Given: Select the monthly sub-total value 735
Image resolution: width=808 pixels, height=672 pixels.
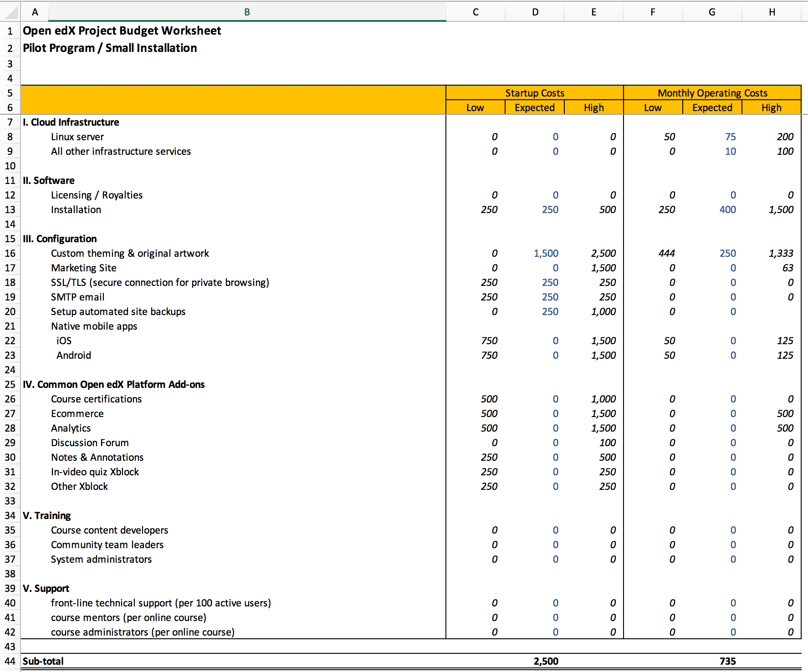Looking at the screenshot, I should click(x=727, y=661).
